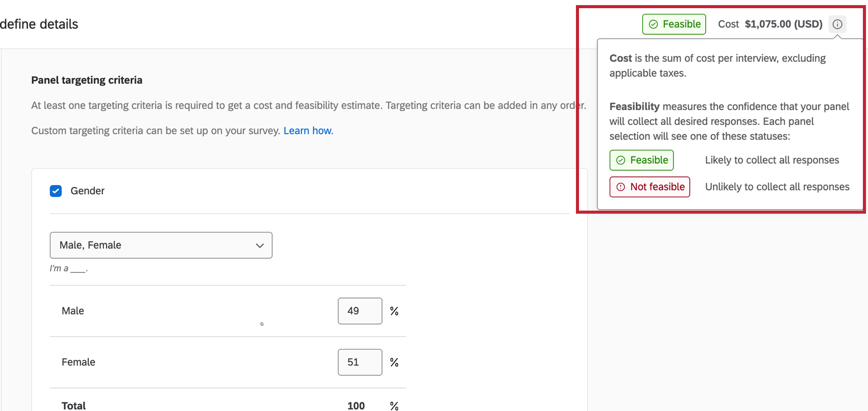Click the gender dropdown chevron arrow
The image size is (868, 411).
260,246
